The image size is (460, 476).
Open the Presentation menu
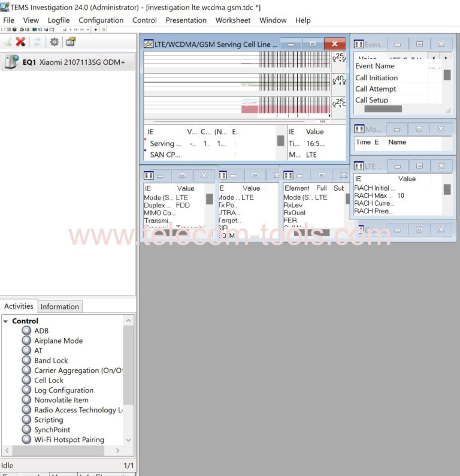coord(186,20)
